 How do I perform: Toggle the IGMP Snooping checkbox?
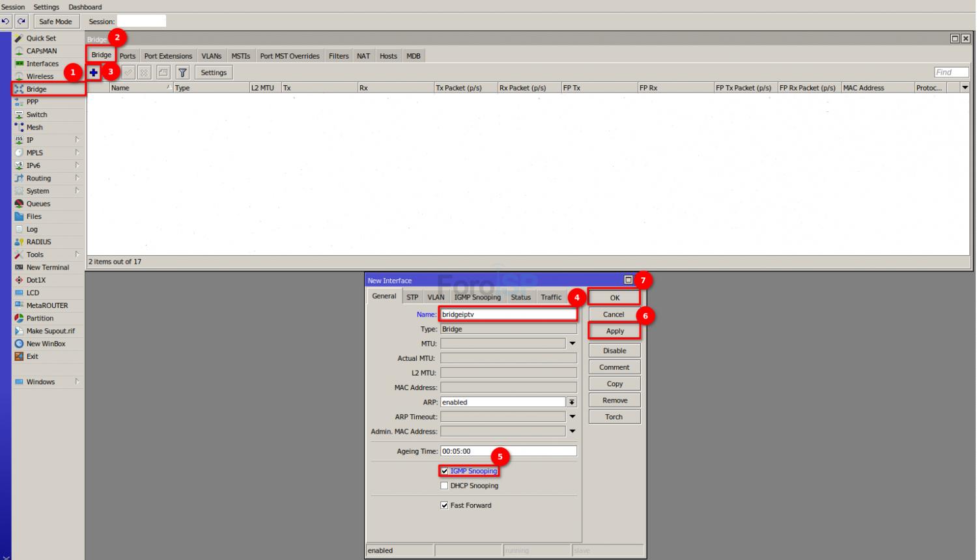tap(444, 471)
